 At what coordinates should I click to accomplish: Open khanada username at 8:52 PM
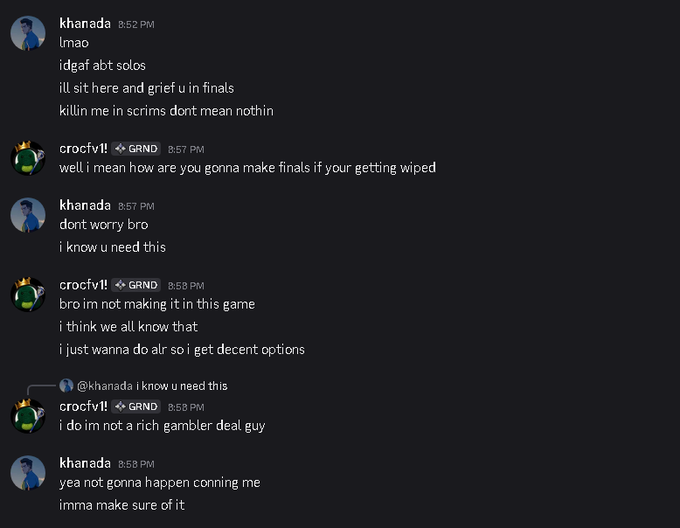(85, 23)
